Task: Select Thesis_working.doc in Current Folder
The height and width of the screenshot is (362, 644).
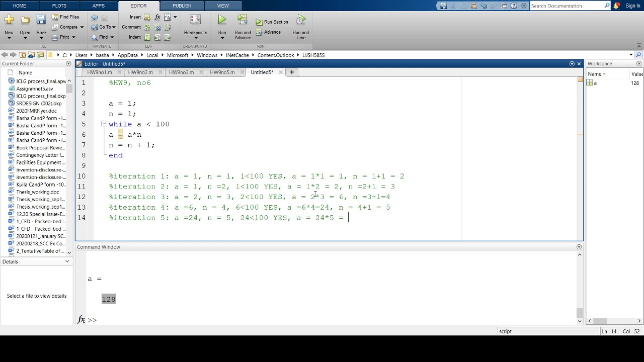Action: (x=38, y=192)
